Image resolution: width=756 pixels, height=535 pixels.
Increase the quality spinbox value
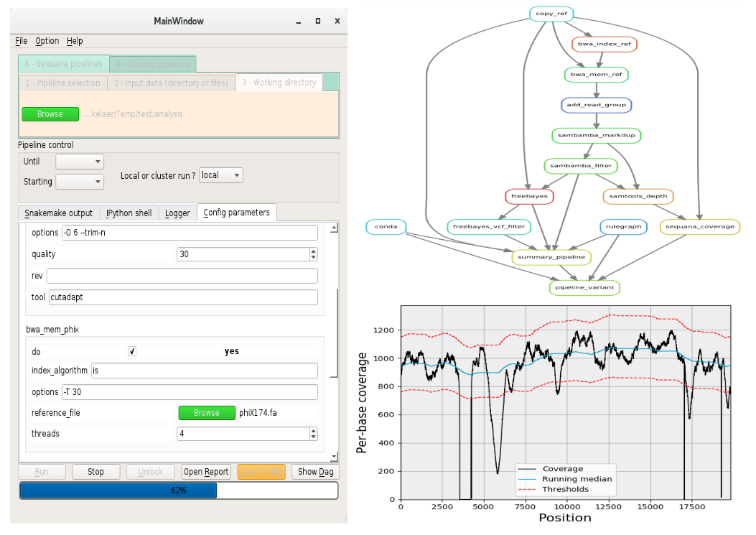point(314,251)
